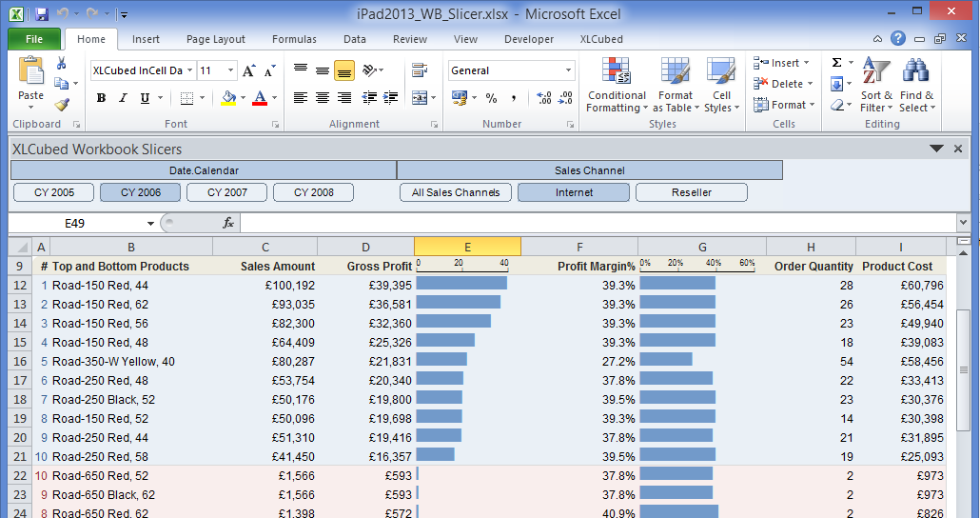
Task: Toggle Bold formatting
Action: [101, 98]
